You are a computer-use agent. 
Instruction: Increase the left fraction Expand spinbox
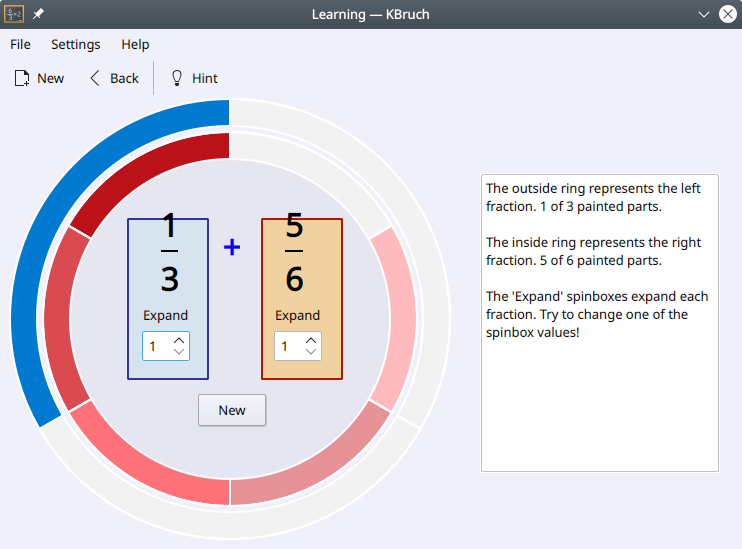coord(179,340)
